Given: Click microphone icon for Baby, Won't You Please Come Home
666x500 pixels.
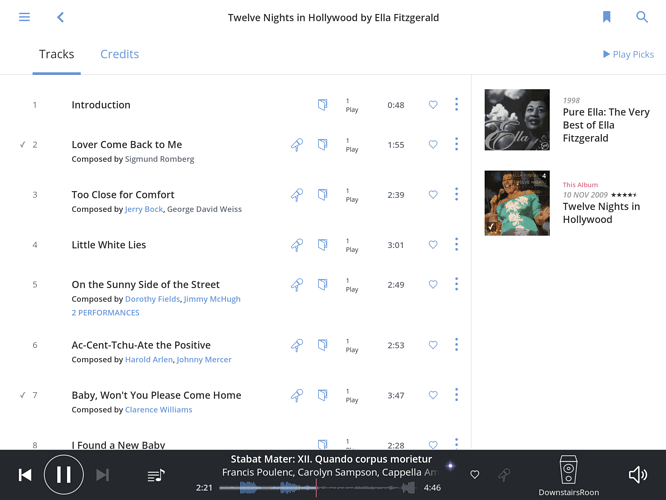Looking at the screenshot, I should point(297,395).
